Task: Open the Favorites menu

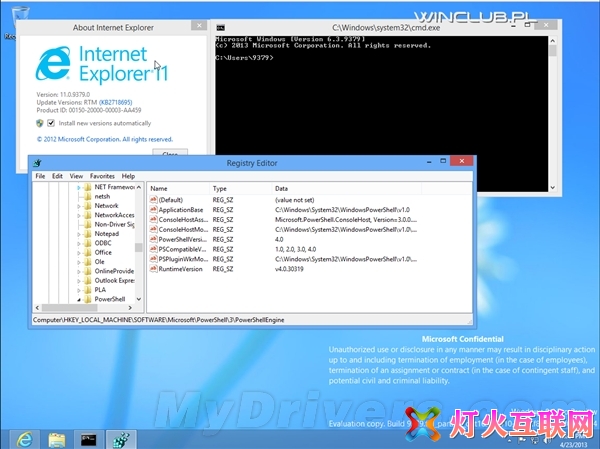Action: coord(102,176)
